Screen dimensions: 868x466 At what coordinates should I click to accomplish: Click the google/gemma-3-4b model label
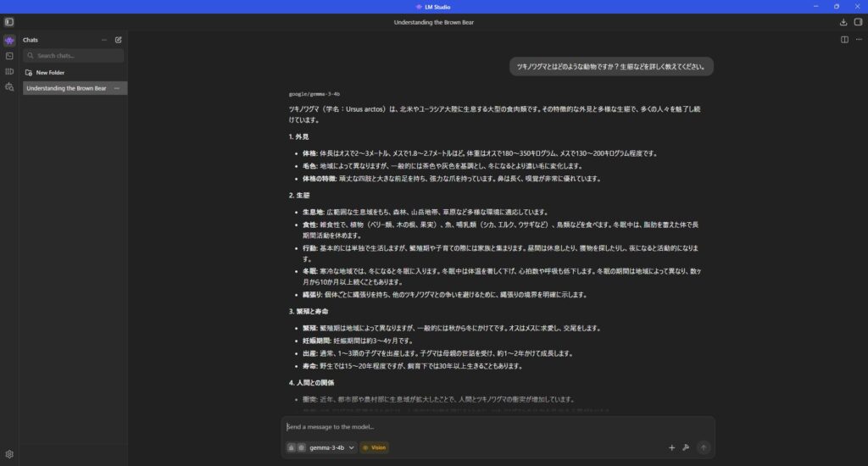point(314,94)
